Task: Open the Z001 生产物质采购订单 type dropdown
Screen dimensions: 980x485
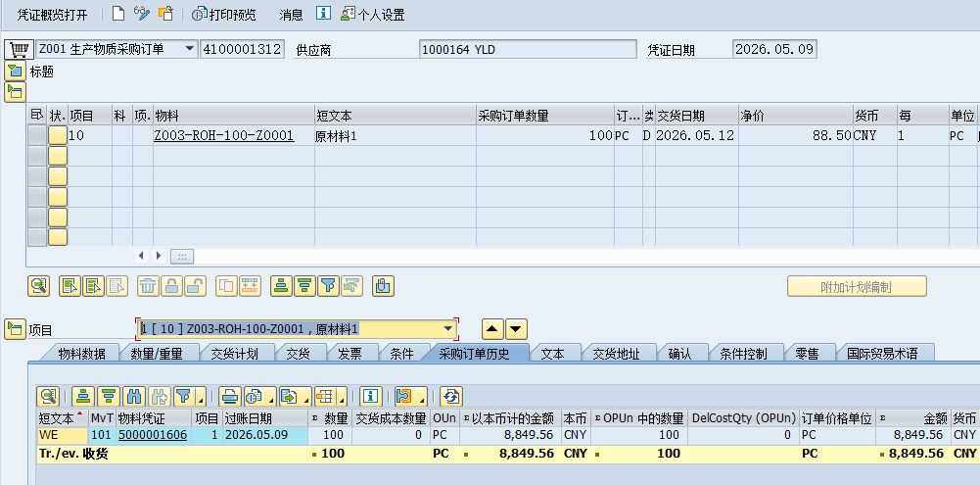Action: pyautogui.click(x=189, y=49)
